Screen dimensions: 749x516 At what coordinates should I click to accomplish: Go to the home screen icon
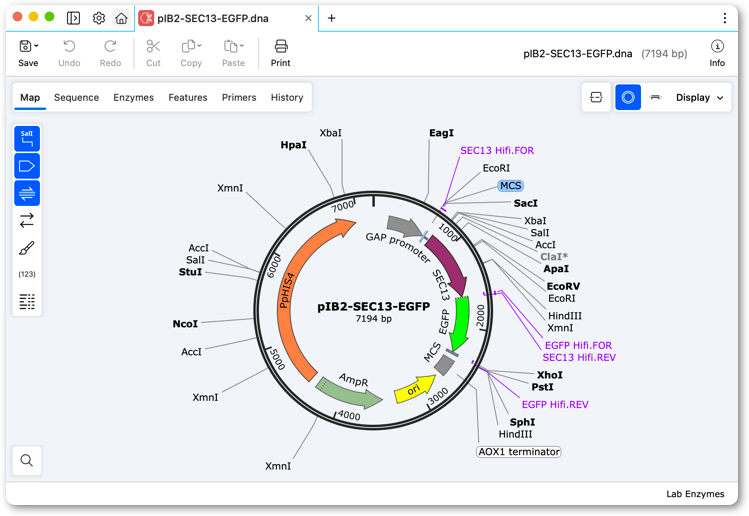pos(121,18)
